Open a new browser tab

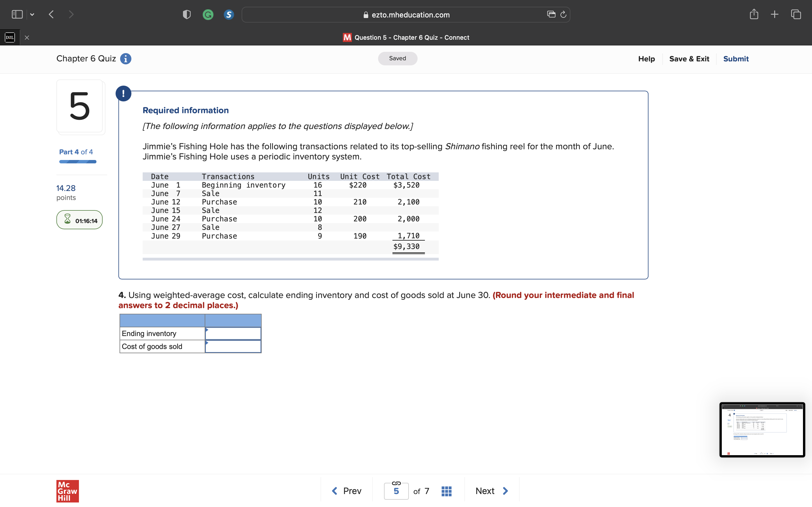click(775, 14)
